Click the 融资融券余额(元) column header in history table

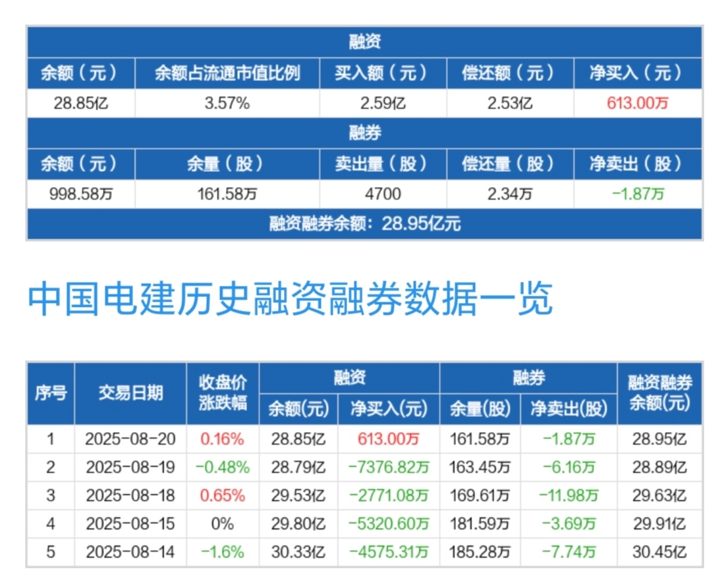coord(659,393)
